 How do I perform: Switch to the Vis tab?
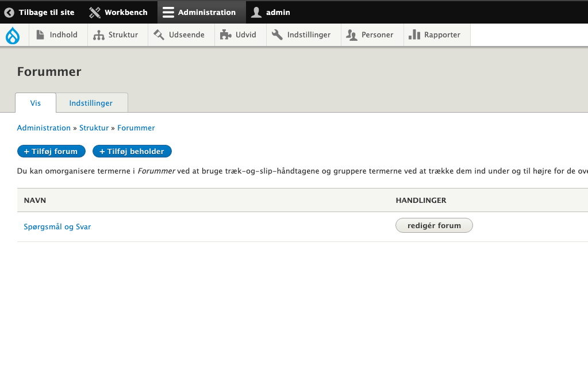(x=36, y=103)
